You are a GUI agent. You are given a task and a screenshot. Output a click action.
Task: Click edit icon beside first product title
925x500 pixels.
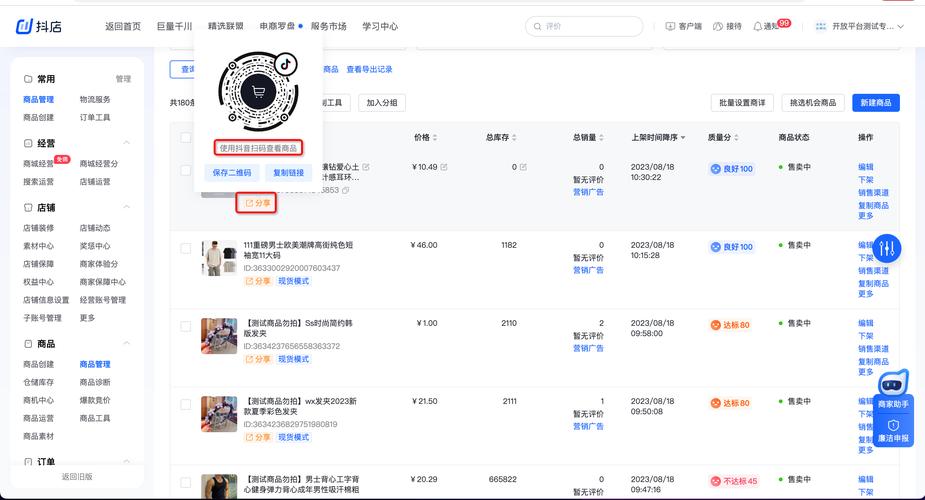(366, 167)
